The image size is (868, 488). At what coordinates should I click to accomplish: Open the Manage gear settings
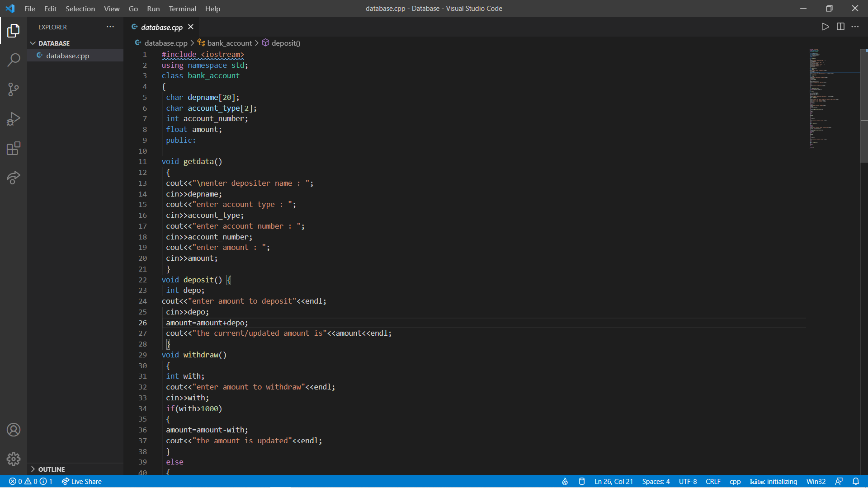14,459
